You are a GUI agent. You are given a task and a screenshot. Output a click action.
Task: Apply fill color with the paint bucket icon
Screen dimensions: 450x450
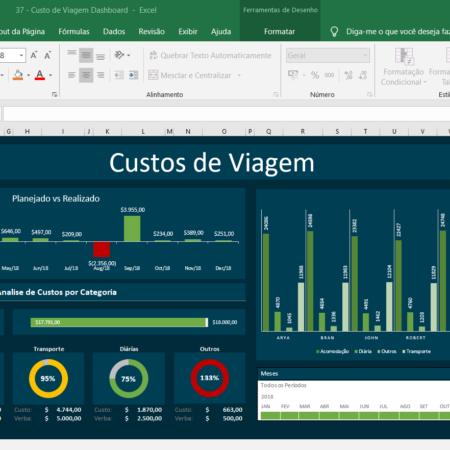18,75
